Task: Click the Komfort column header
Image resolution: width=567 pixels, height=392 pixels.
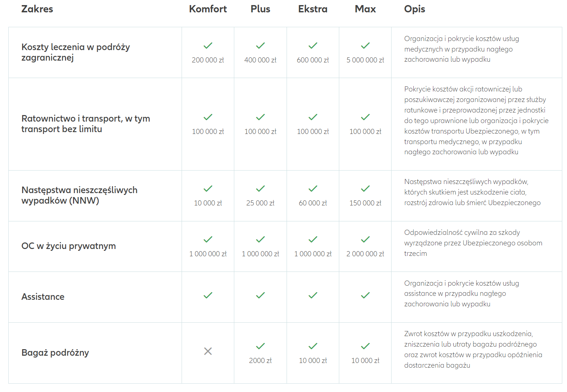Action: click(208, 9)
